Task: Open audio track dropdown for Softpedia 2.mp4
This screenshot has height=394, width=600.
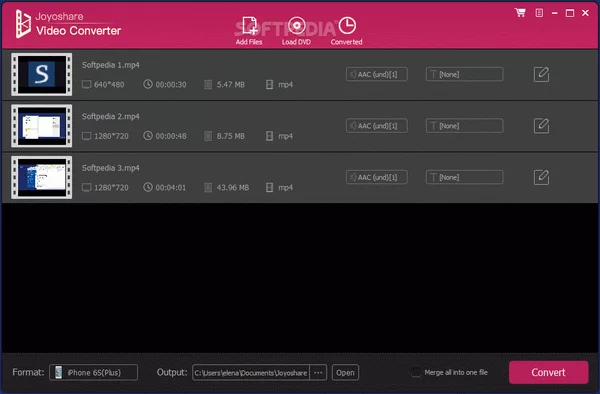Action: 377,126
